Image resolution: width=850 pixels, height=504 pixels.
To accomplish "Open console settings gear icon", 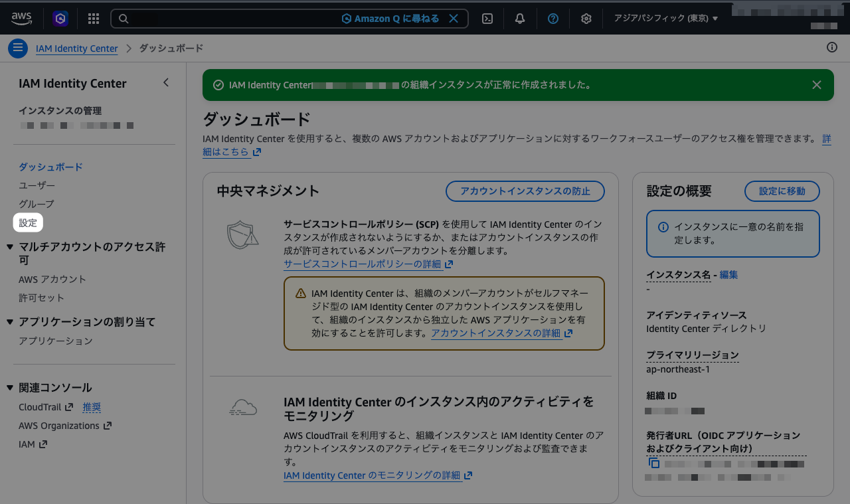I will [586, 19].
